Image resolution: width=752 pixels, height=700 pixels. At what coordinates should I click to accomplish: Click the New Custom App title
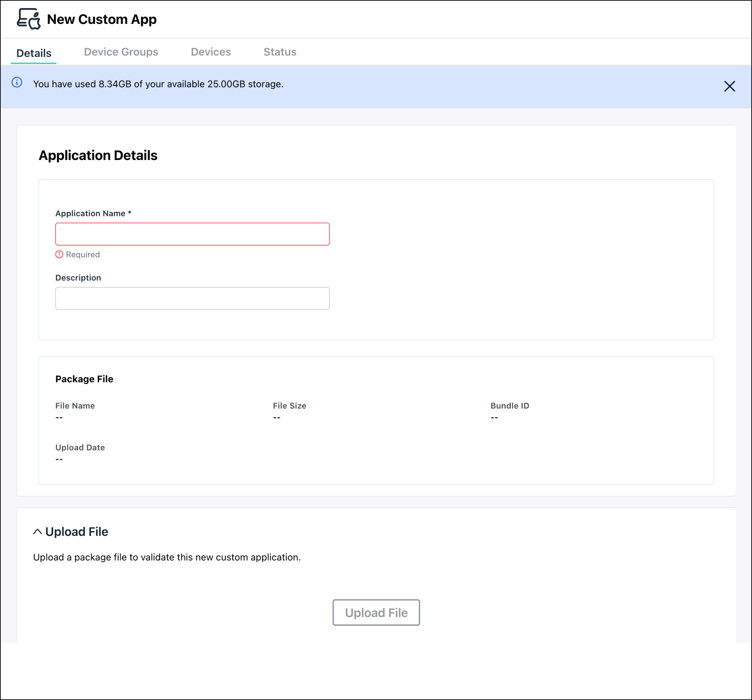click(102, 19)
